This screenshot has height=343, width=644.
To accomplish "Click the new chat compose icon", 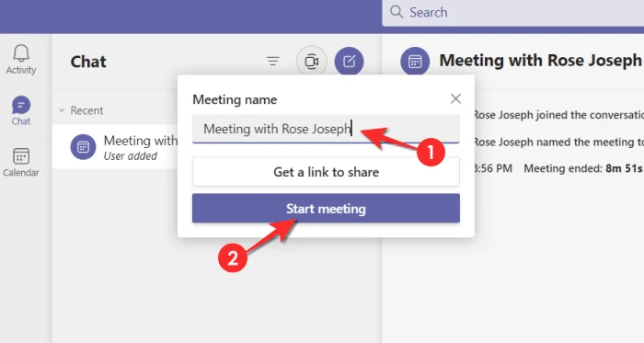I will coord(349,62).
